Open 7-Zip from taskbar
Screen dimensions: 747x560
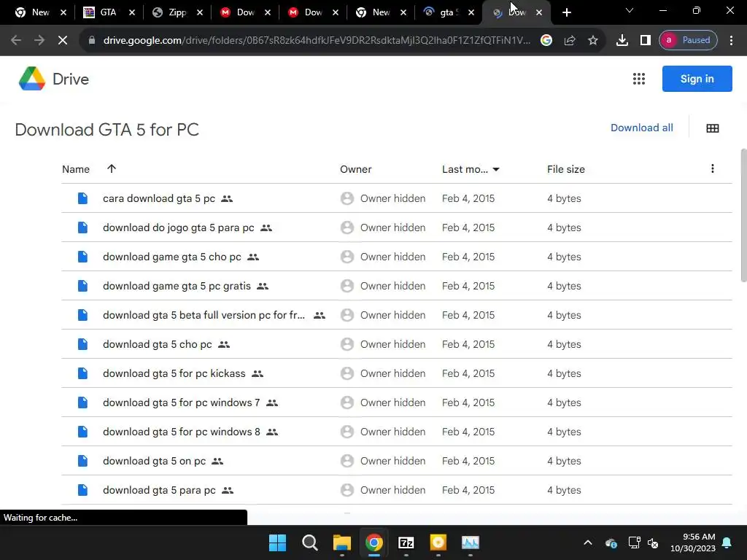click(x=406, y=542)
